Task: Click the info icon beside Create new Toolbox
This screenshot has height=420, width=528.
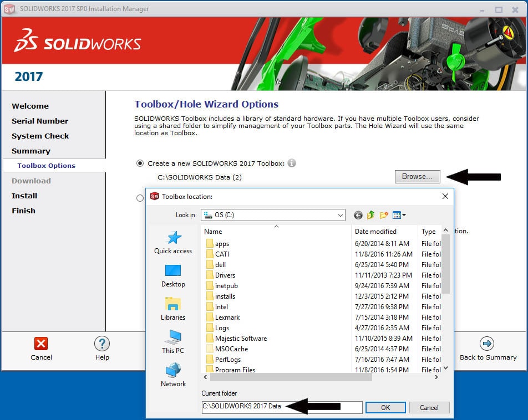Action: tap(292, 163)
